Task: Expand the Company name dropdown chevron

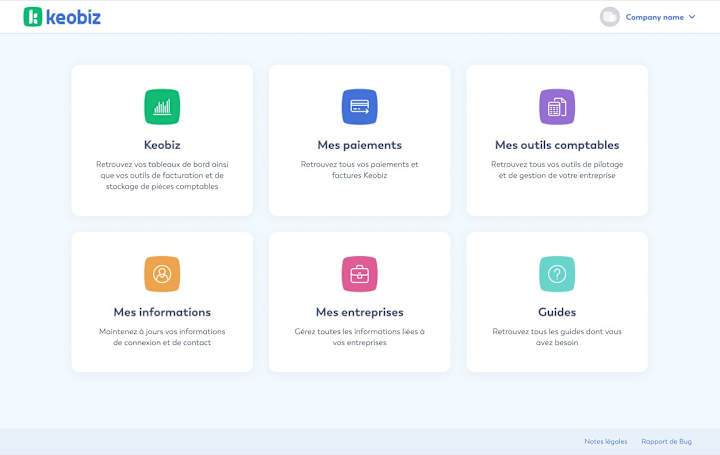Action: pos(692,17)
